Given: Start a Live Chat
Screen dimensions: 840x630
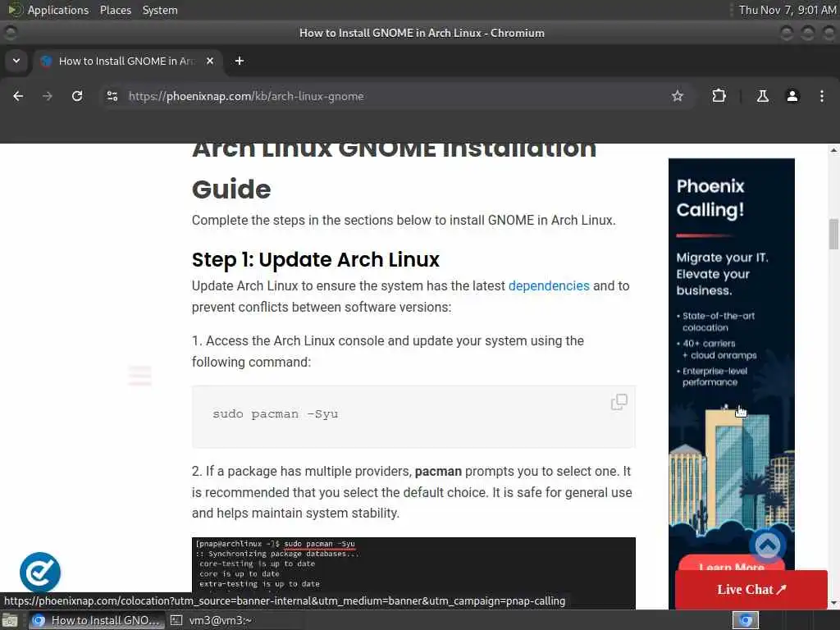Looking at the screenshot, I should (751, 589).
